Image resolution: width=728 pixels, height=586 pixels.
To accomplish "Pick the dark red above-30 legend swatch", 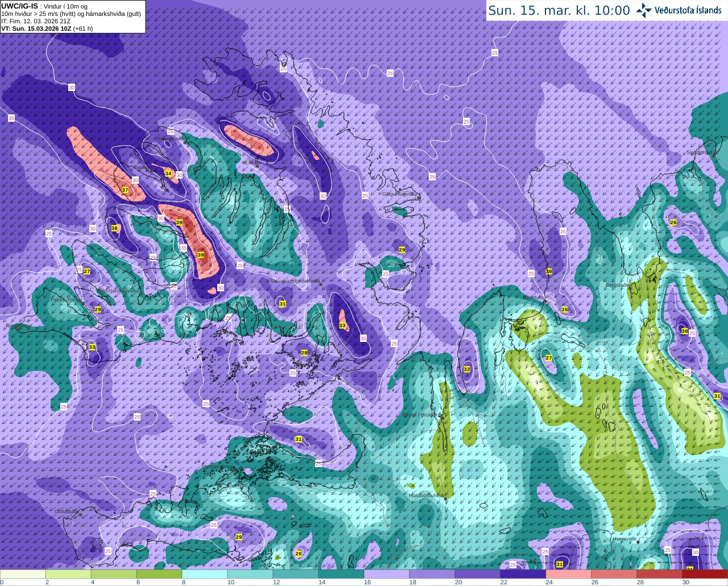I will (x=705, y=575).
